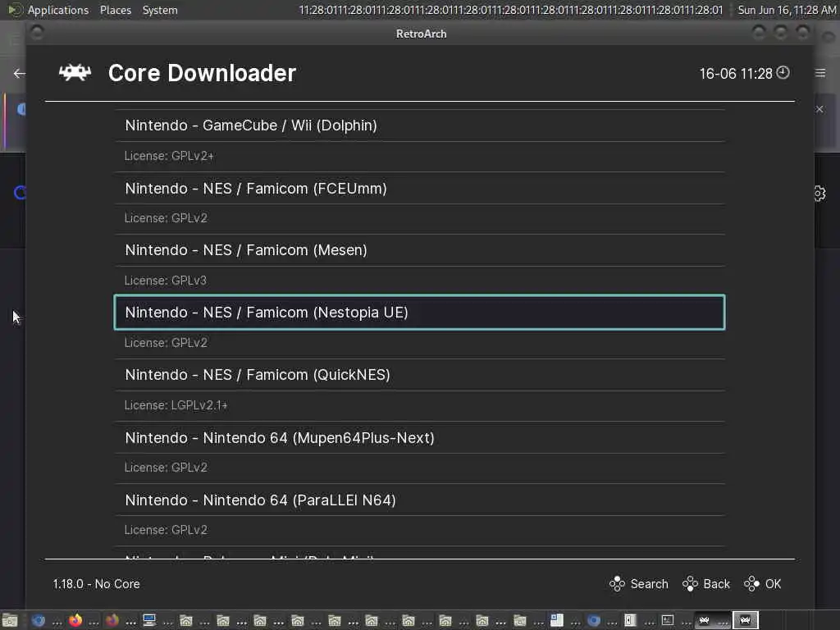The height and width of the screenshot is (630, 840).
Task: Click the Back label in the footer
Action: pyautogui.click(x=716, y=584)
